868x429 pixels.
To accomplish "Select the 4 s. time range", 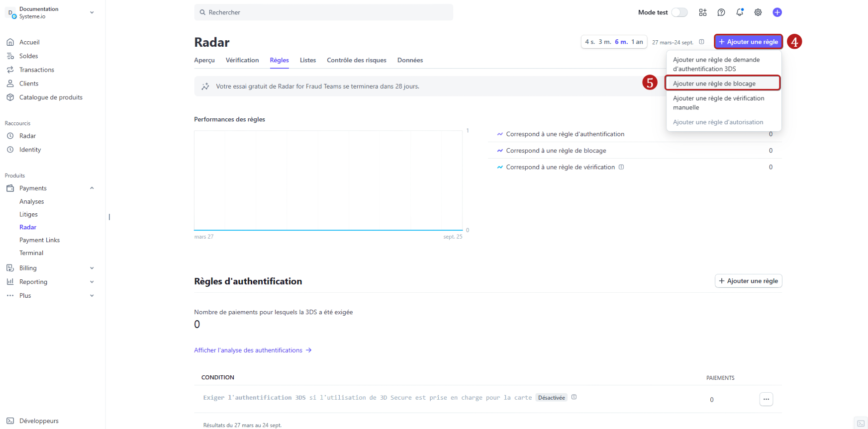I will 590,42.
